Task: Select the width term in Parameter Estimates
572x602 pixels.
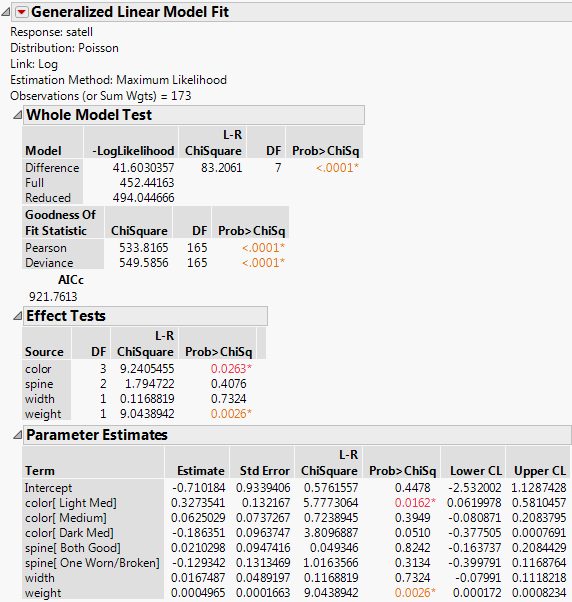Action: click(40, 578)
